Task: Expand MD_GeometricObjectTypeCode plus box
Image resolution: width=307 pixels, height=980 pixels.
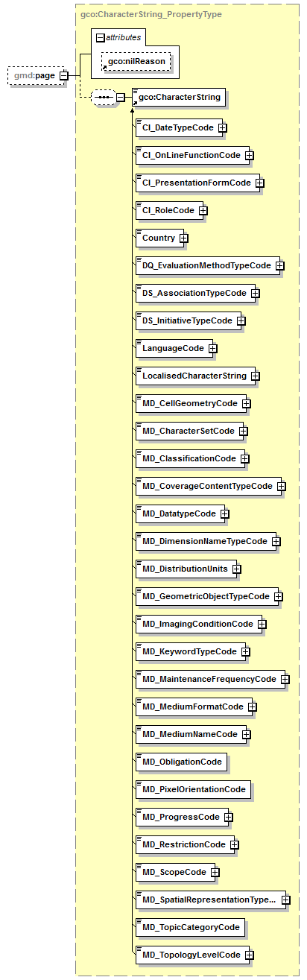Action: click(279, 596)
